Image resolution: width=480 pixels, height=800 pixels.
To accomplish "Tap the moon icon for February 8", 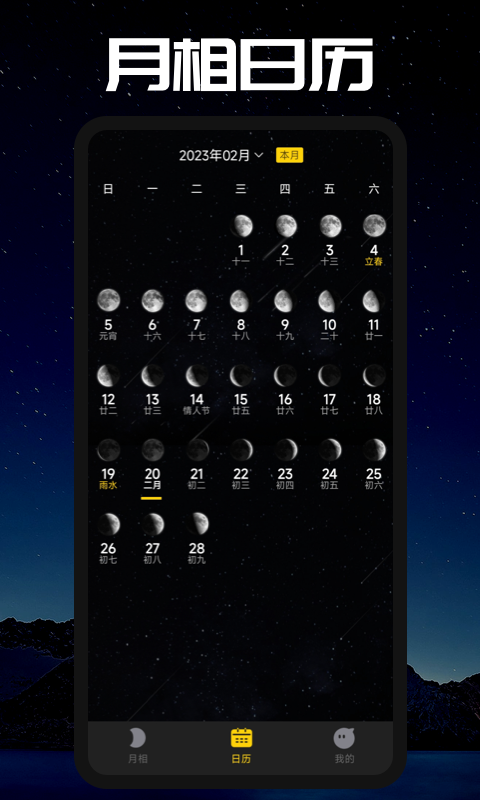I will [241, 301].
